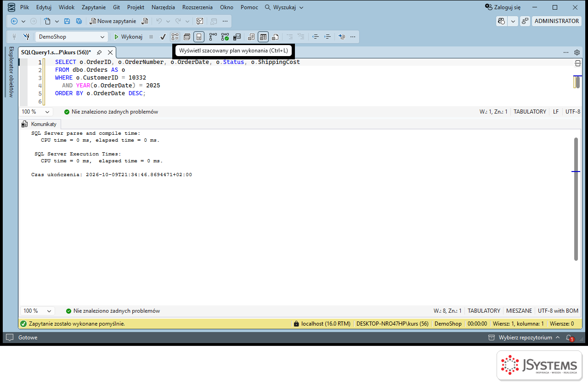The image size is (588, 384).
Task: Click the Navigate Backward arrow icon
Action: [x=14, y=21]
